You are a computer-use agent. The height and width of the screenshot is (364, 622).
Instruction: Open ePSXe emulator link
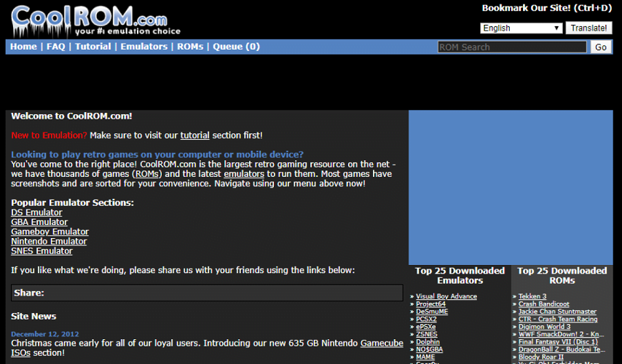click(x=425, y=327)
